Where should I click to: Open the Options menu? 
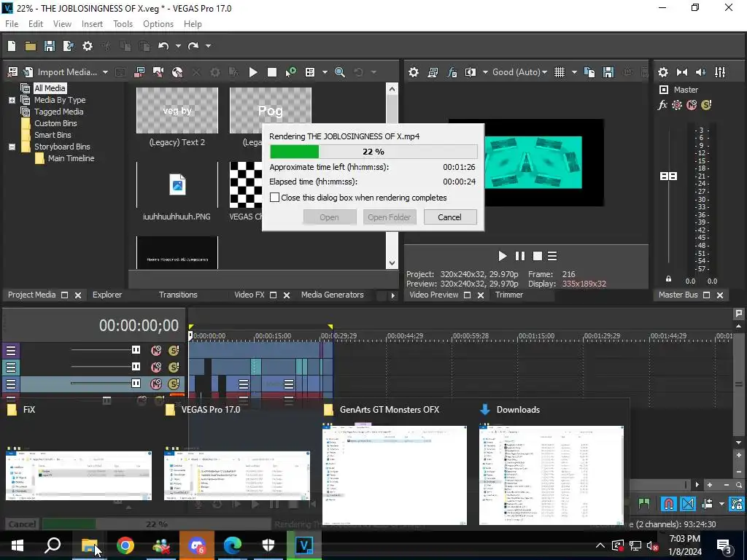[x=158, y=24]
